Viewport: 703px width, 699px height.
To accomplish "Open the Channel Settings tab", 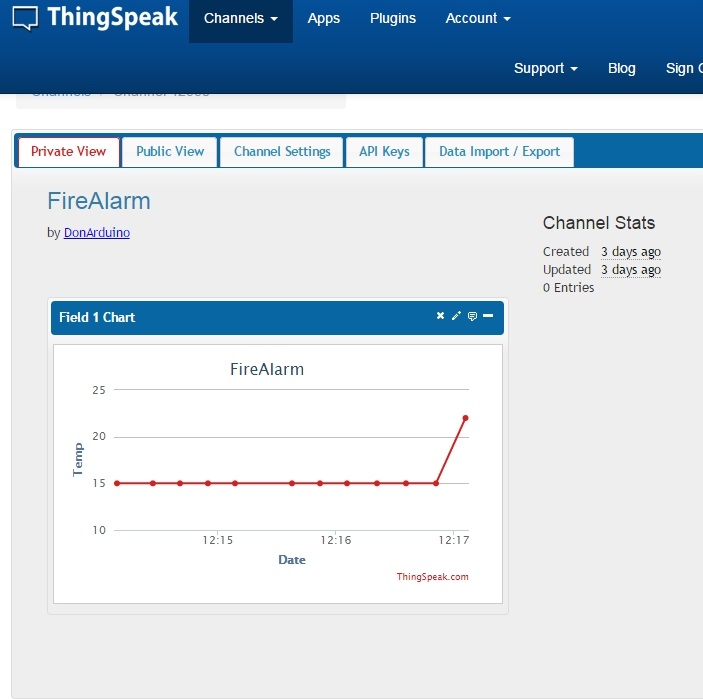I will [x=282, y=152].
